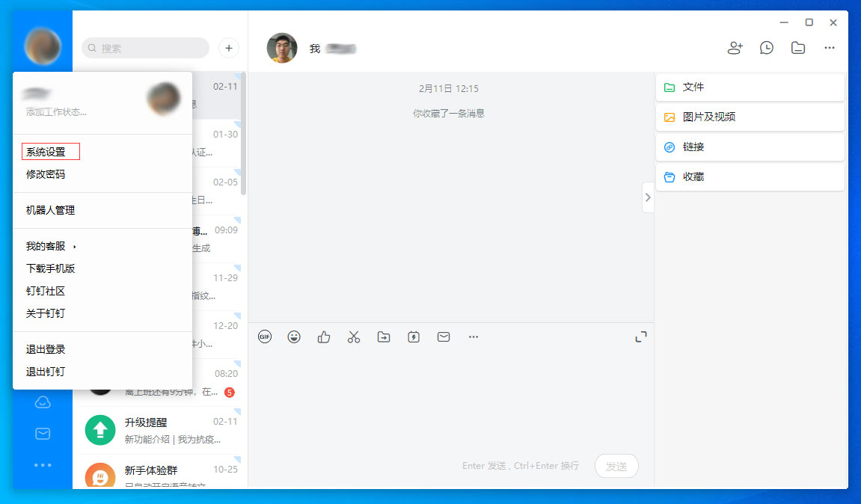
Task: Use the screenshot scissors tool
Action: coord(353,336)
